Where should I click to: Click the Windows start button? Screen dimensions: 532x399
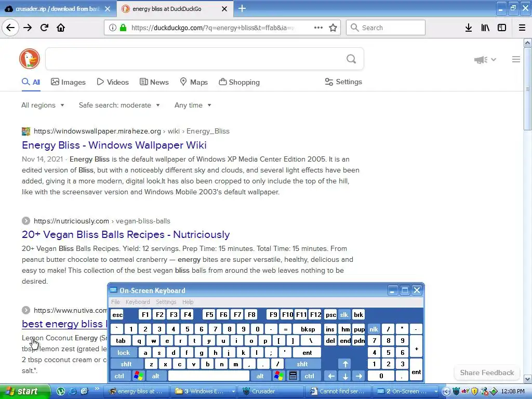coord(24,391)
